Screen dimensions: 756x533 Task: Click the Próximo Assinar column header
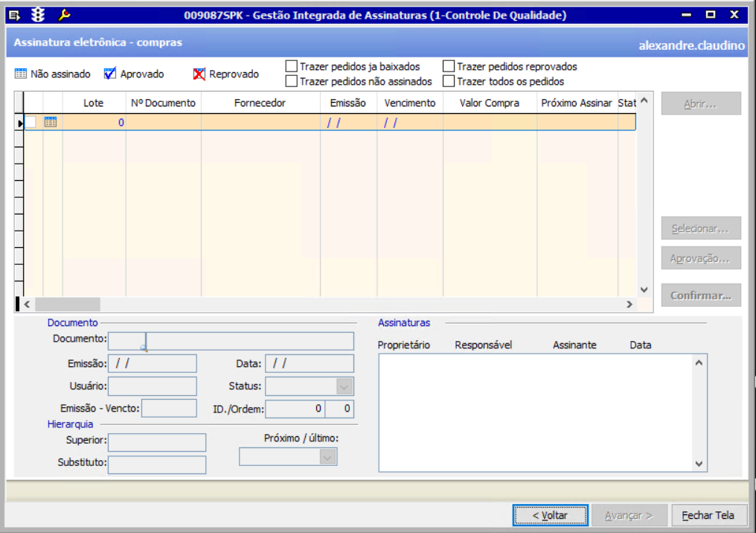tap(577, 103)
